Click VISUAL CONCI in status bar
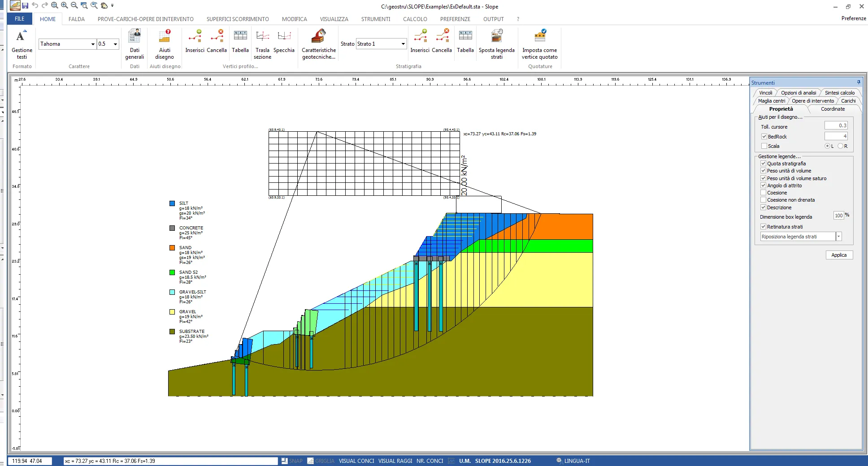This screenshot has height=466, width=868. (356, 461)
